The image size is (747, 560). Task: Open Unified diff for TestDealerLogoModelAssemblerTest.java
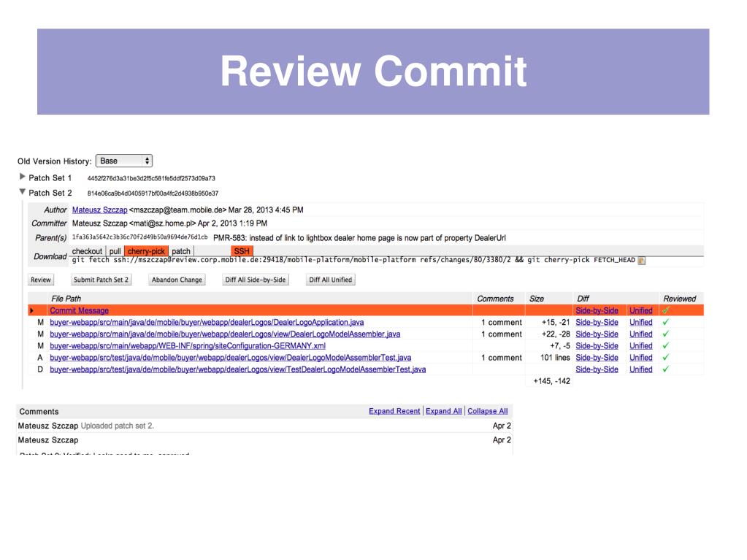point(641,369)
